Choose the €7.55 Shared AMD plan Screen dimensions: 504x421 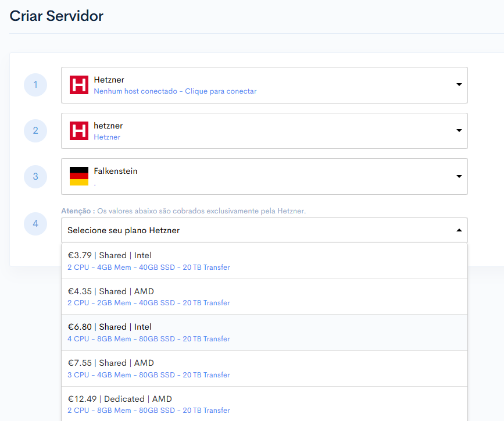pos(264,369)
